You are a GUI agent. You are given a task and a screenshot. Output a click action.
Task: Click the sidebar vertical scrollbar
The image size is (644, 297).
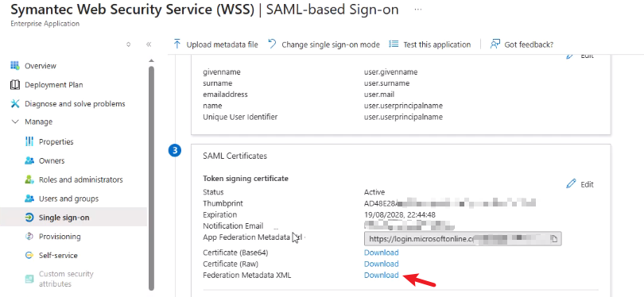pyautogui.click(x=151, y=178)
